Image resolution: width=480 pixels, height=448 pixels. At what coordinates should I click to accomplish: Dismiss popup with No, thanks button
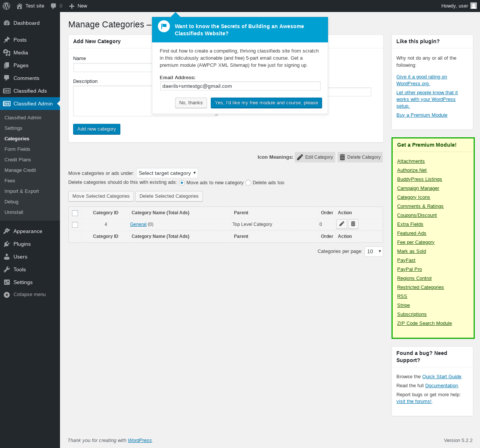point(191,103)
